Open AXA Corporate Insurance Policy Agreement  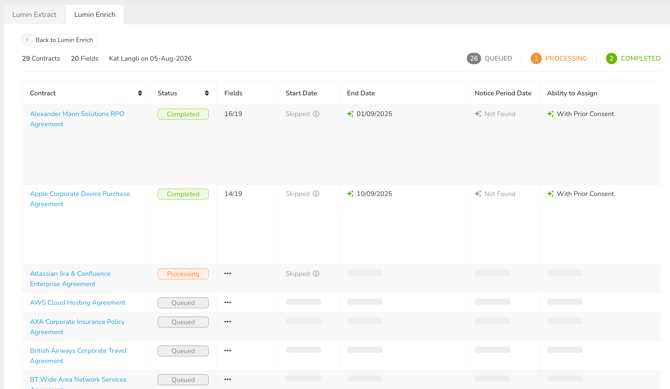(x=77, y=327)
